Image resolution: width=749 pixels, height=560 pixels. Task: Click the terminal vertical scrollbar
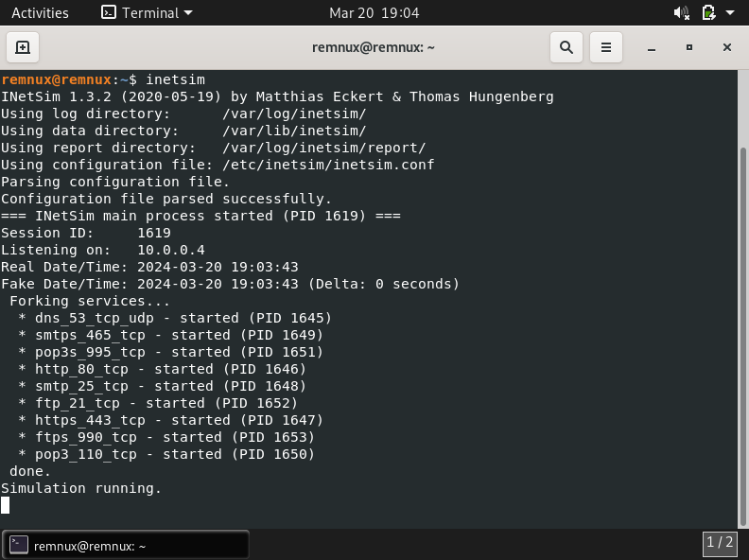[742, 335]
